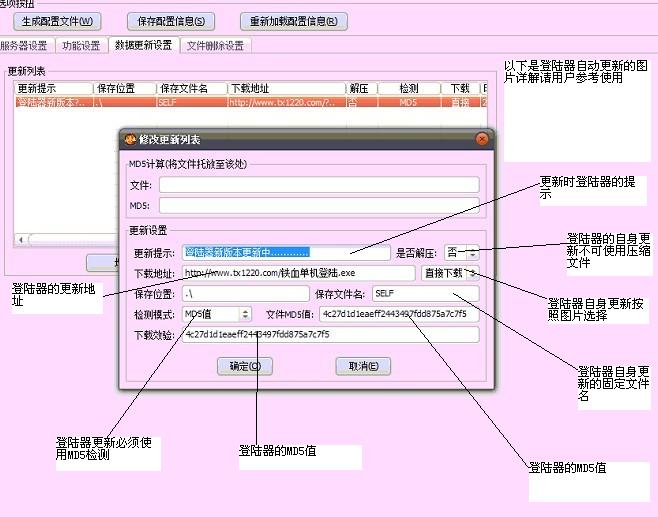Select the 数据更新设置 tab
The width and height of the screenshot is (658, 517).
[144, 45]
